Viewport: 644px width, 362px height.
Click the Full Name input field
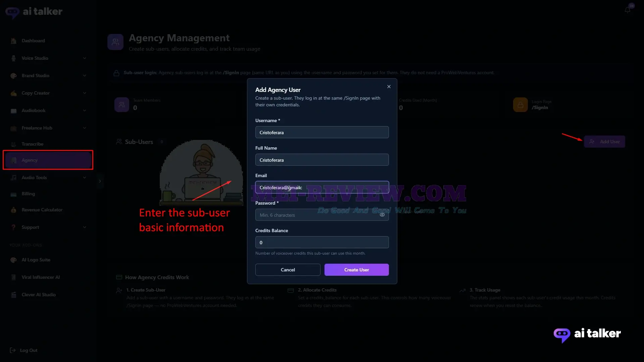tap(322, 160)
